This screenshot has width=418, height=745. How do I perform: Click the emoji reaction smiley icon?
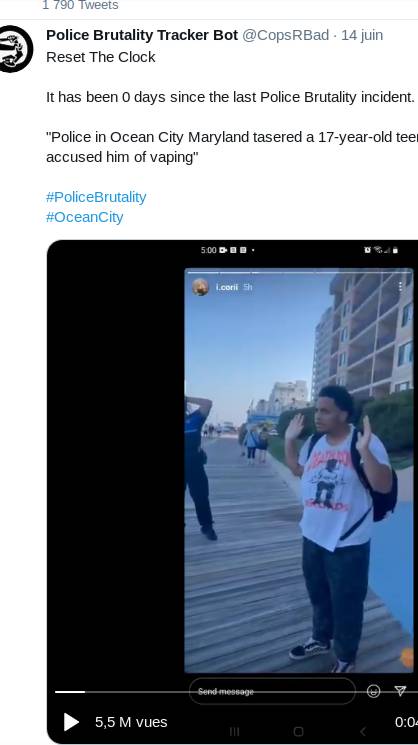pos(374,691)
